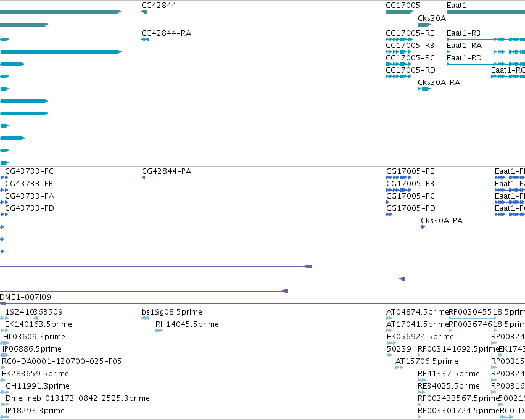Screen dimensions: 525x420
Task: Click the Eaat1 gene label
Action: click(x=457, y=6)
